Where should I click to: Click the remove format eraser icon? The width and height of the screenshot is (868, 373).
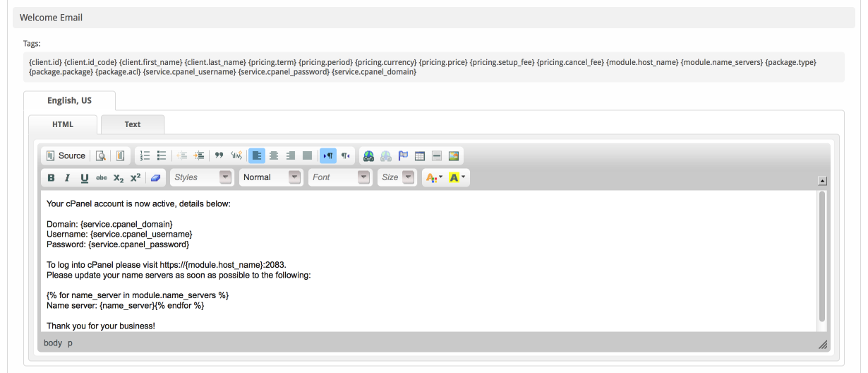tap(155, 177)
